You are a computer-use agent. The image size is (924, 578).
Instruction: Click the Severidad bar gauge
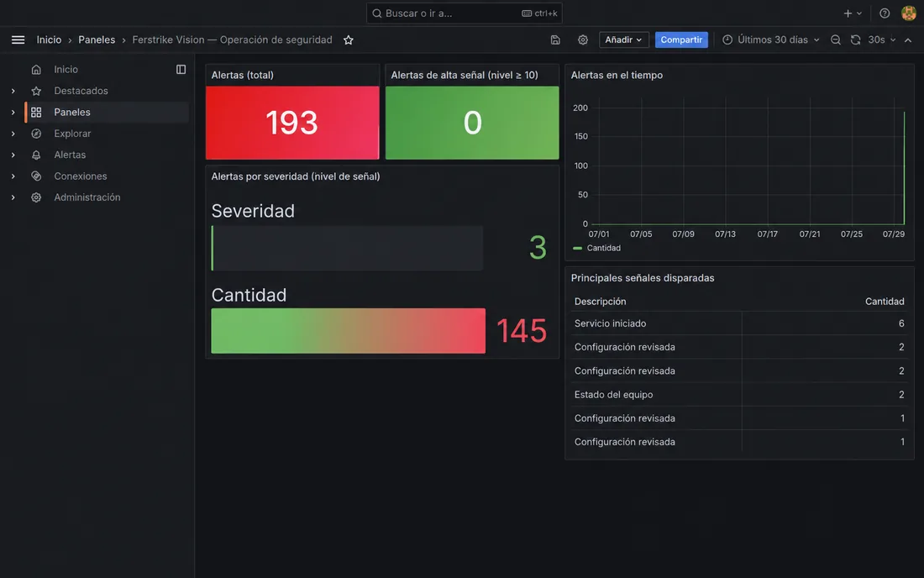coord(347,248)
